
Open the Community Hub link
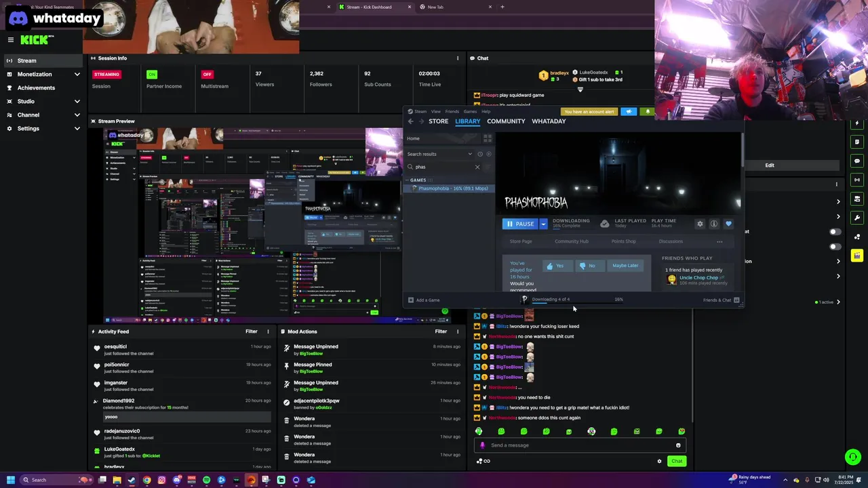click(572, 241)
